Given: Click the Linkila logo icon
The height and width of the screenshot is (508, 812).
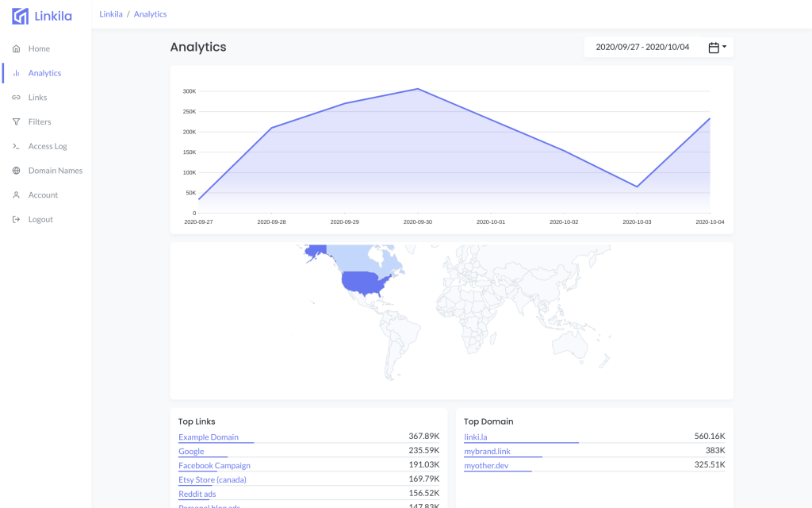Looking at the screenshot, I should pos(19,15).
